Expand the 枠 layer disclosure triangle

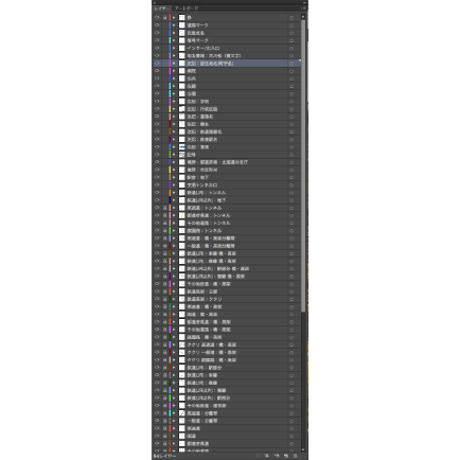point(174,17)
